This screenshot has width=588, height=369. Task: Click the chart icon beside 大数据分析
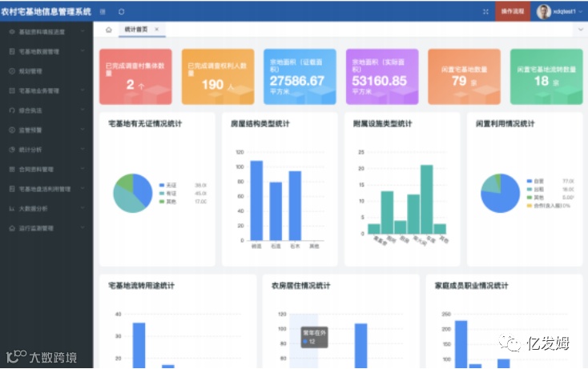12,208
